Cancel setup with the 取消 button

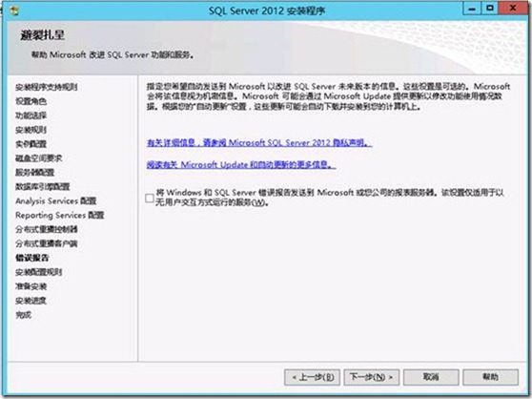point(431,377)
